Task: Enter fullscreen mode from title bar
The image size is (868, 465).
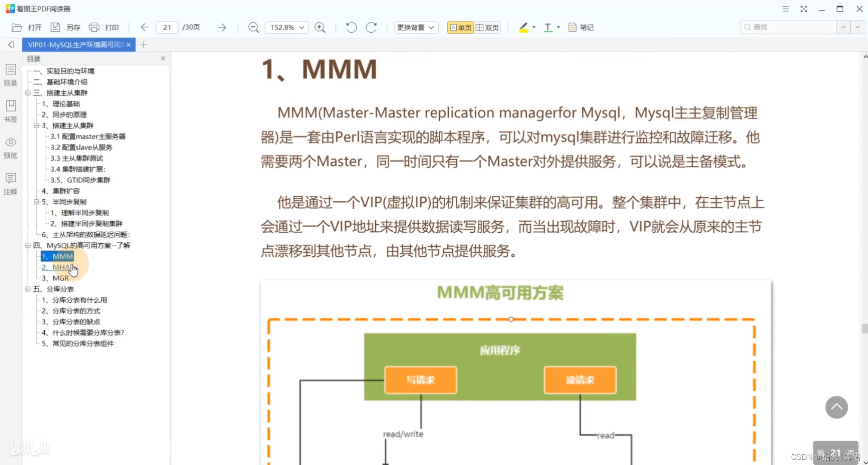Action: pos(803,9)
